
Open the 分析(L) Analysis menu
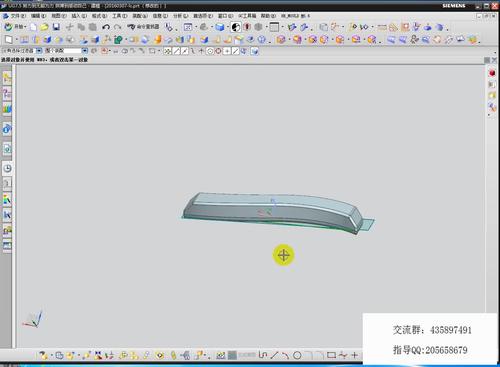pyautogui.click(x=180, y=16)
